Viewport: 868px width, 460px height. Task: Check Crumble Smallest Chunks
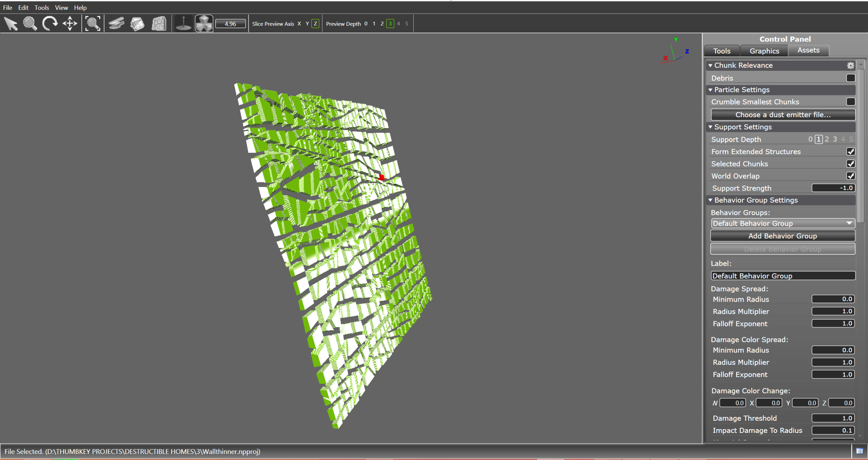coord(850,102)
